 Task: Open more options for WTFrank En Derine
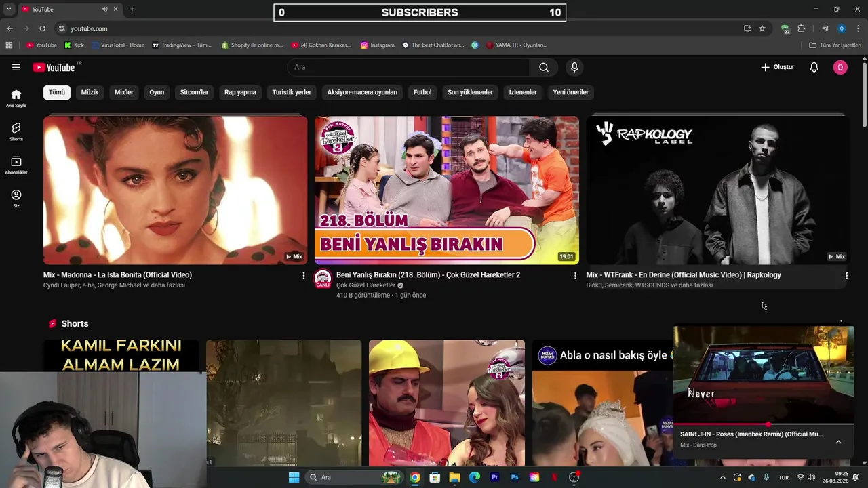(x=846, y=276)
